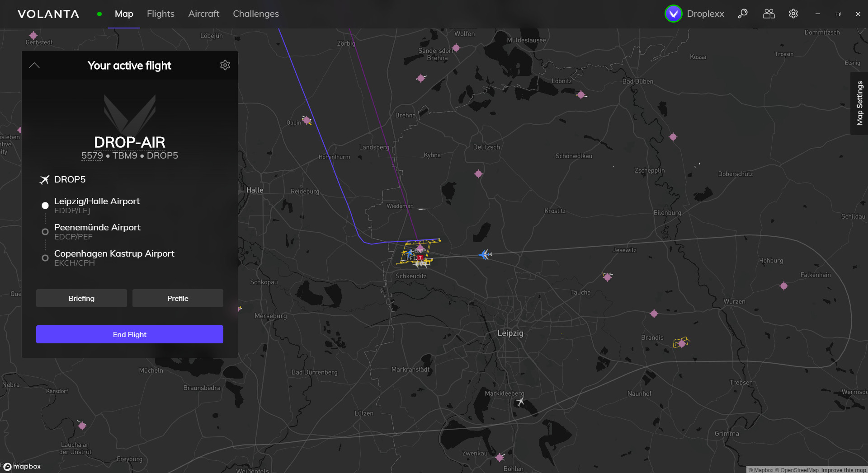Go to the Aircraft tab
This screenshot has width=868, height=473.
pos(204,14)
